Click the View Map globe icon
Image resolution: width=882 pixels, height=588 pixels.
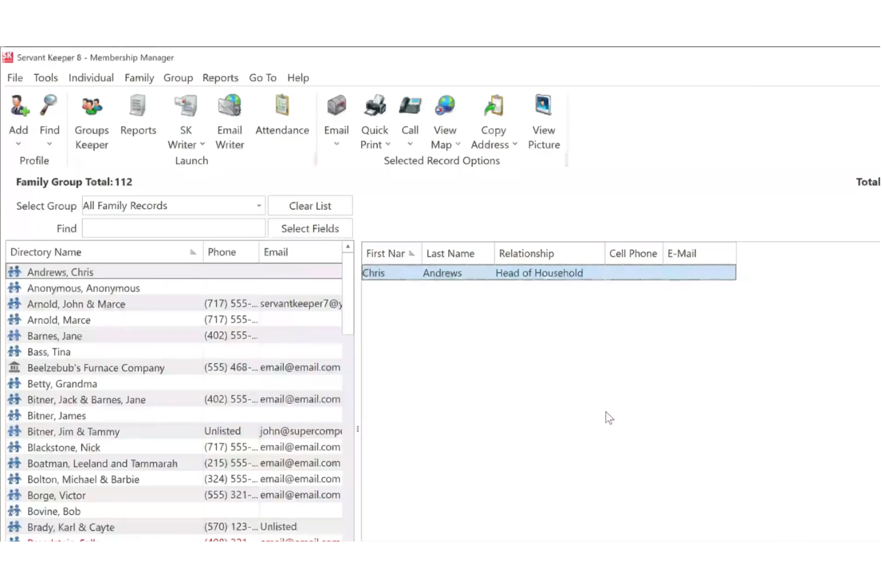tap(445, 106)
